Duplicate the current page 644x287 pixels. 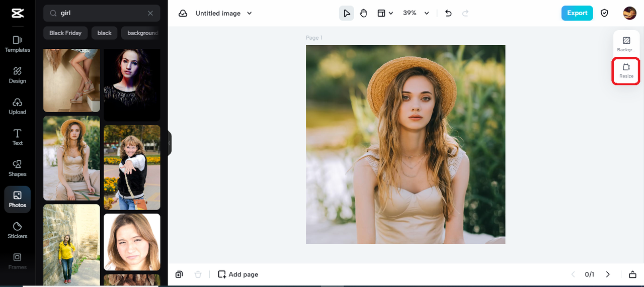179,274
